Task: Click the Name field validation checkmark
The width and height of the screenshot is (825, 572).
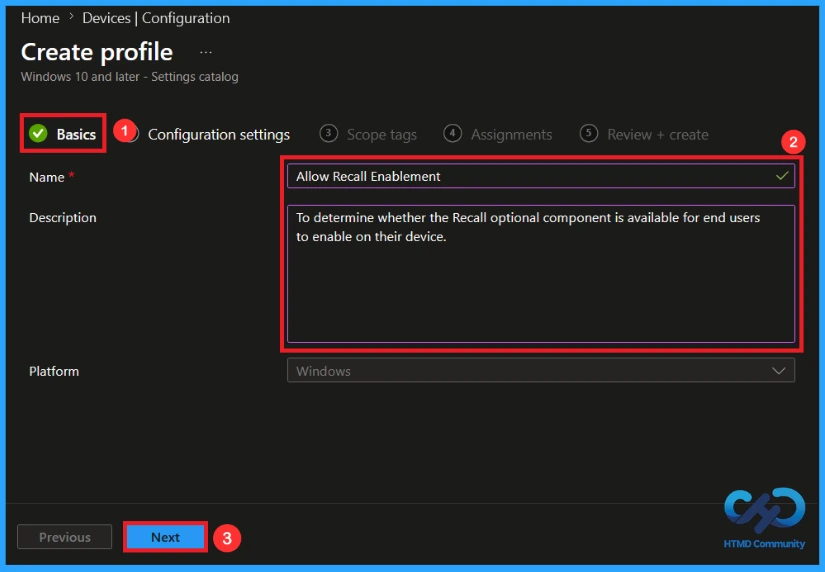Action: 782,176
